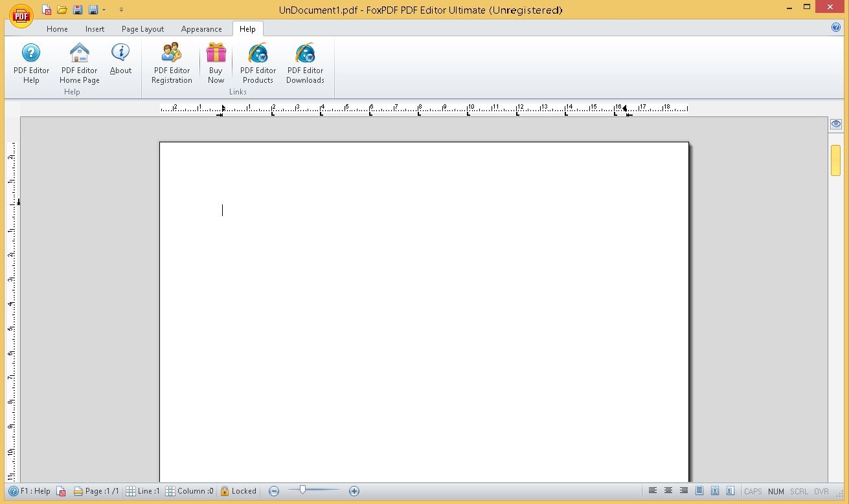Toggle the Locked status indicator
This screenshot has height=504, width=849.
click(x=238, y=491)
